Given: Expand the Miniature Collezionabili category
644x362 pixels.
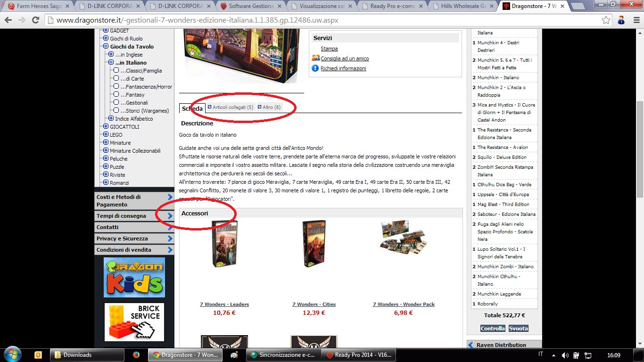Looking at the screenshot, I should click(x=106, y=151).
